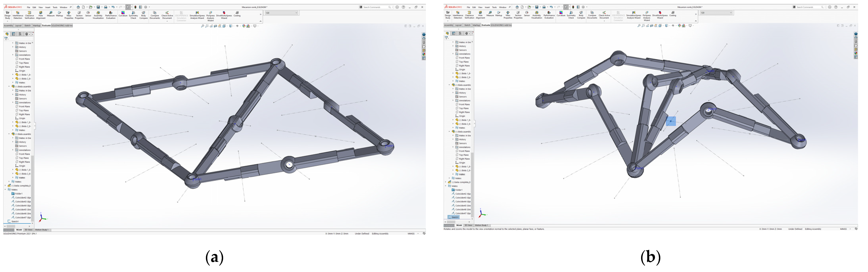The height and width of the screenshot is (272, 868).
Task: Click Section Properties in left window
Action: click(x=79, y=14)
